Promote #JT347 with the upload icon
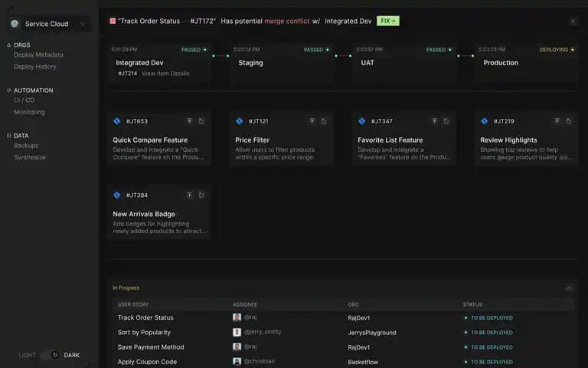This screenshot has height=368, width=588. tap(434, 121)
